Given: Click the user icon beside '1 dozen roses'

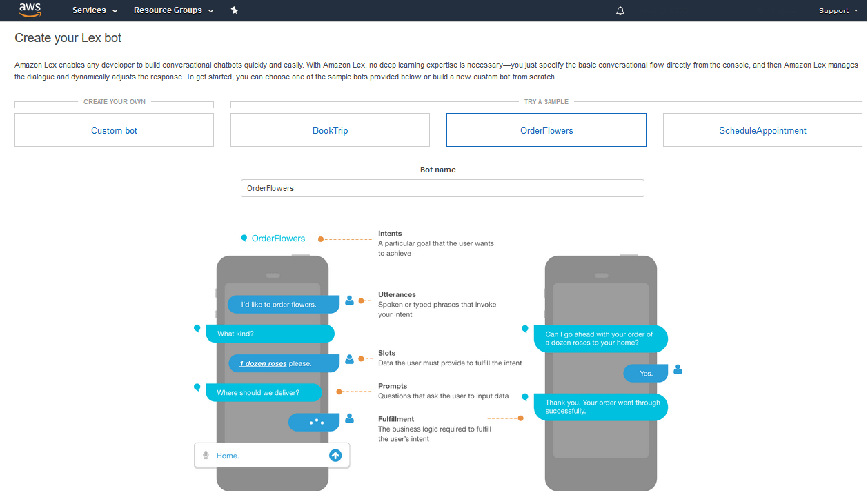Looking at the screenshot, I should 350,359.
